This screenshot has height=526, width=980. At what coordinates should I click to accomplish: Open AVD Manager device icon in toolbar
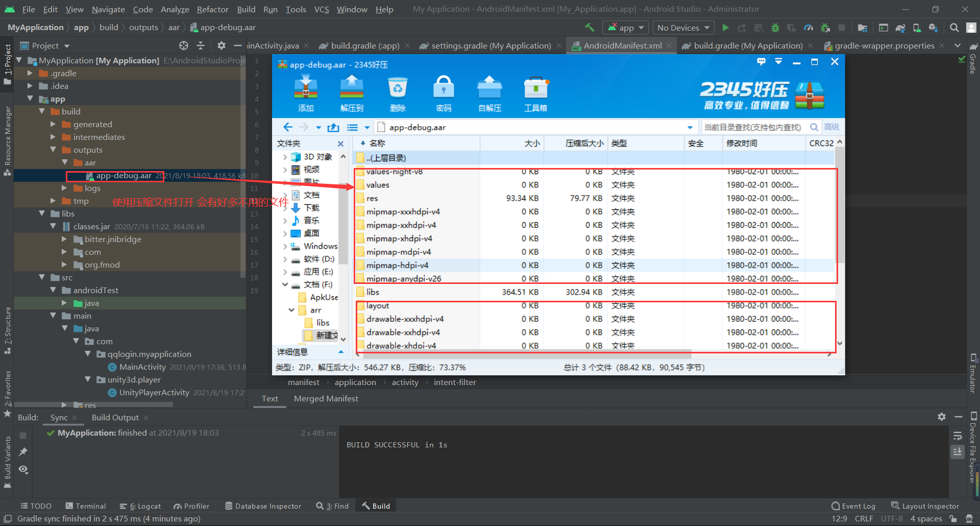pos(916,28)
